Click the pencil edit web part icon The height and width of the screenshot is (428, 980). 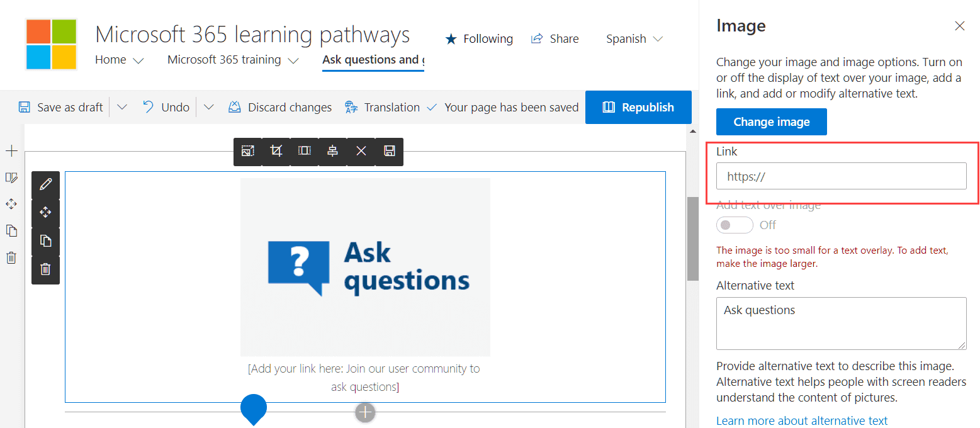pyautogui.click(x=45, y=184)
